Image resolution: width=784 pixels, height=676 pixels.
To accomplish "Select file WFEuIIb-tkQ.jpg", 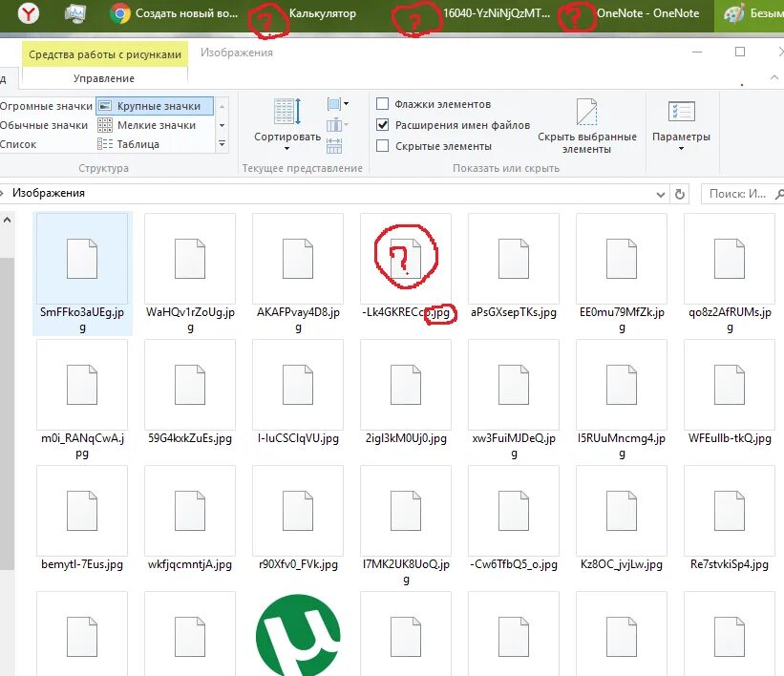I will pyautogui.click(x=730, y=392).
